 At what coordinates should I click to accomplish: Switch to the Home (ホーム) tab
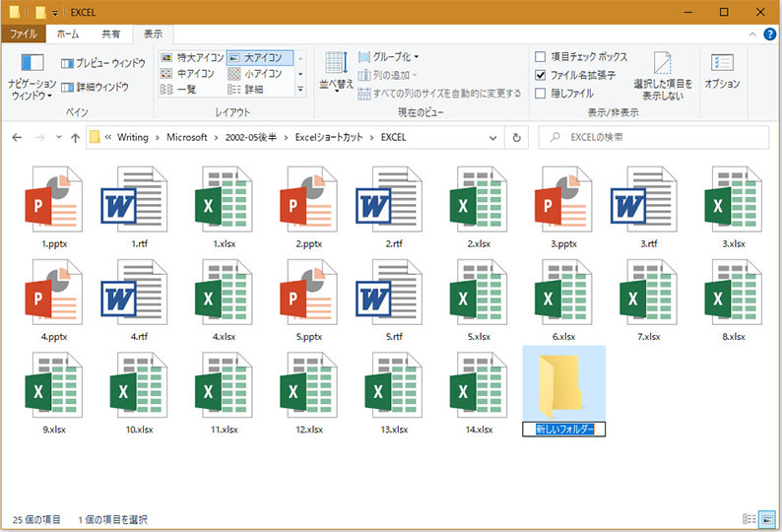pyautogui.click(x=67, y=33)
